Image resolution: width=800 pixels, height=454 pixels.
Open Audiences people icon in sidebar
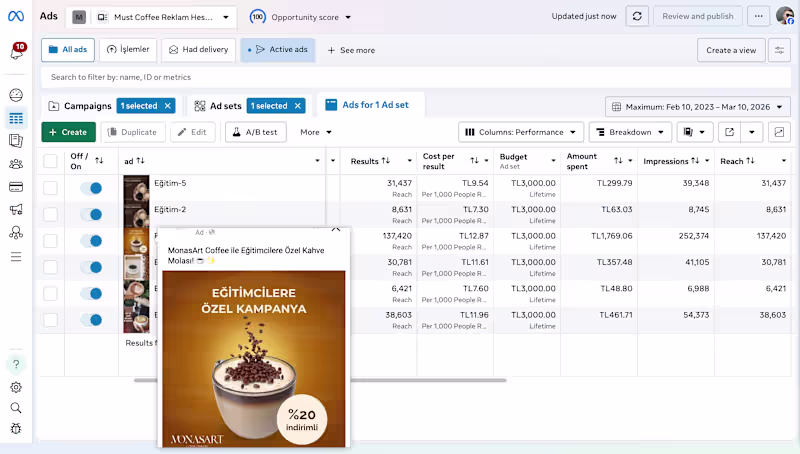[16, 164]
